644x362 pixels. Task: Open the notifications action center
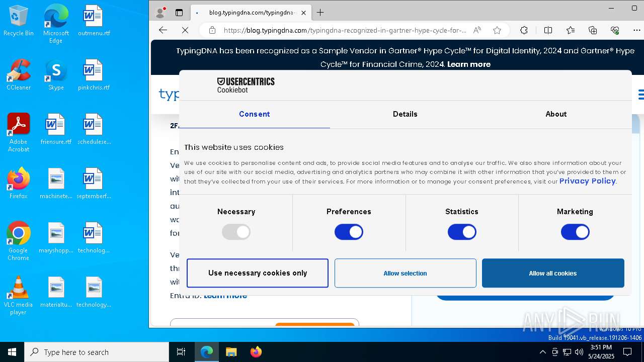click(x=627, y=352)
